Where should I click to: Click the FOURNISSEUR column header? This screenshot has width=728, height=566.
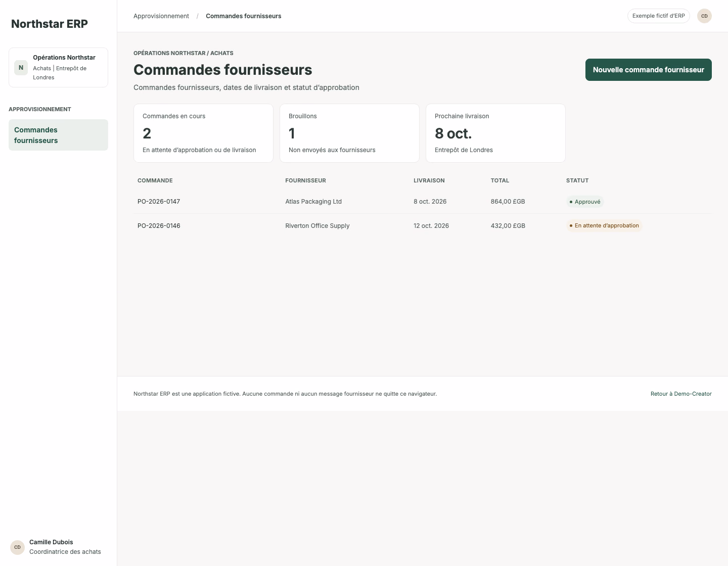305,180
